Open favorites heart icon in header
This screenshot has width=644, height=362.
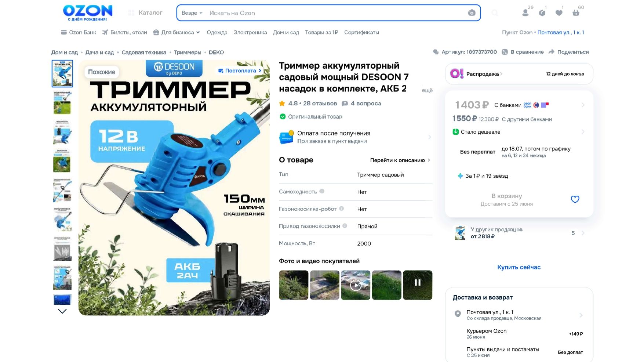[x=559, y=13]
